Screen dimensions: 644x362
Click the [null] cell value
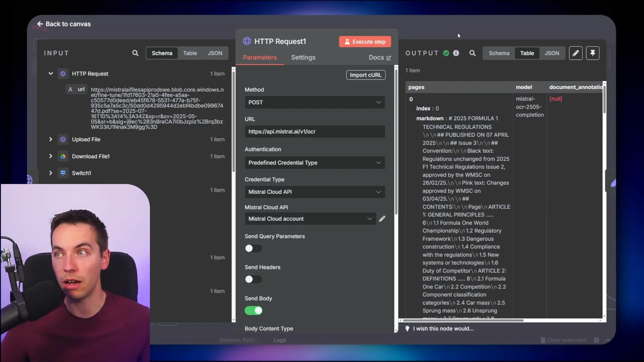pos(556,99)
